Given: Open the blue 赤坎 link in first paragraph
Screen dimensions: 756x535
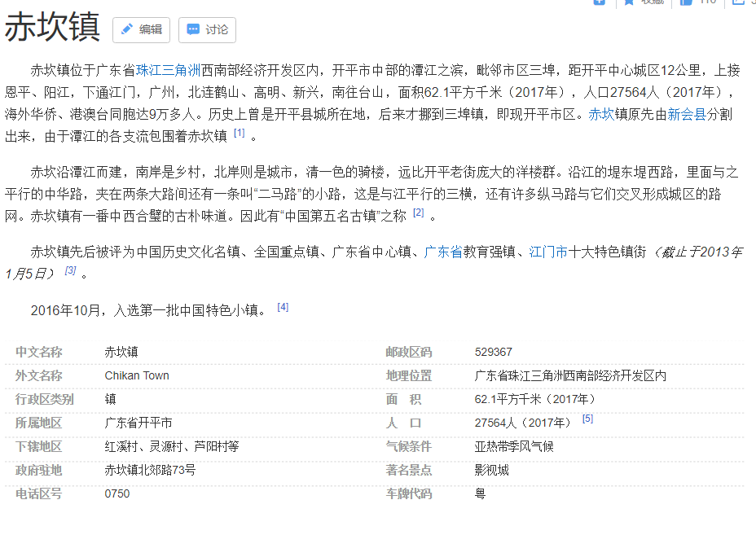Looking at the screenshot, I should click(x=601, y=114).
